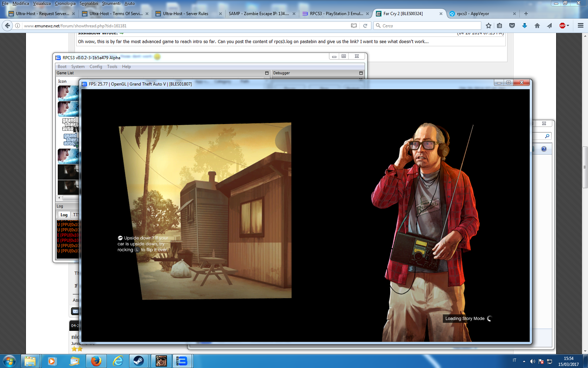The width and height of the screenshot is (588, 368).
Task: Click the page vertical scrollbar thumb
Action: coord(585,167)
